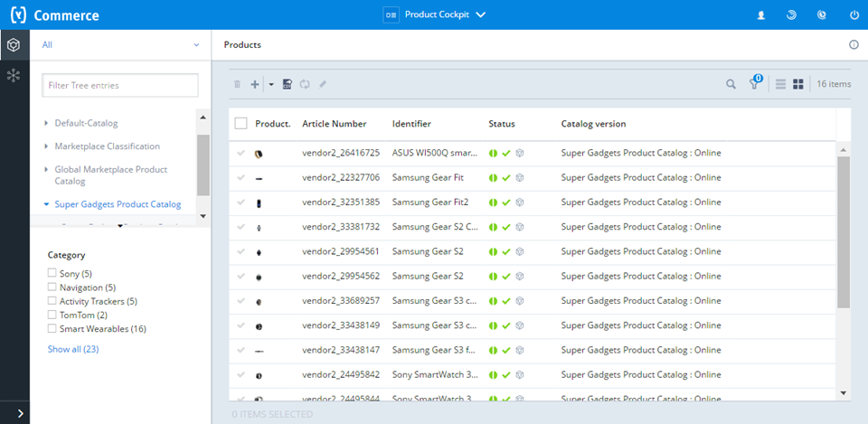868x424 pixels.
Task: Click the bulk edit pencil icon
Action: tap(323, 84)
